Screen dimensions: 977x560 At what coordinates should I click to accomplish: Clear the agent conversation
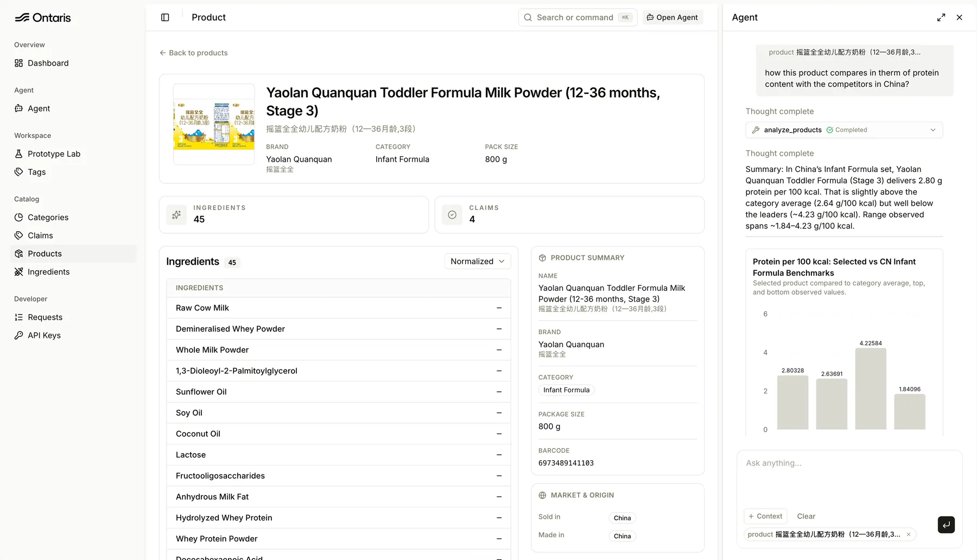coord(806,516)
